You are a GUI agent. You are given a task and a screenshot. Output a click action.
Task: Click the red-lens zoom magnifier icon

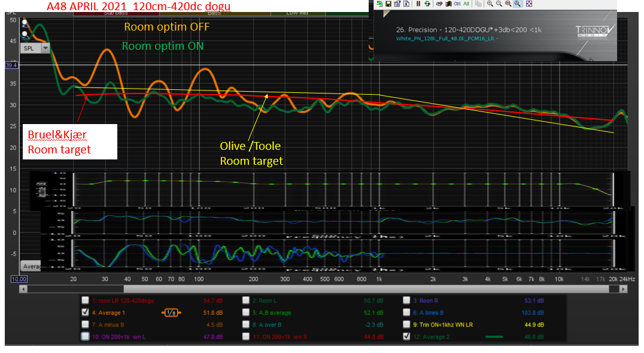509,4
